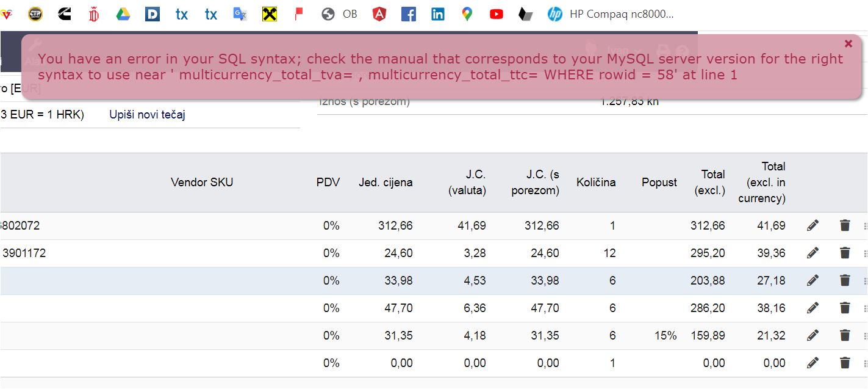Open the Google Maps bookmark
Image resolution: width=868 pixels, height=389 pixels.
[x=467, y=14]
